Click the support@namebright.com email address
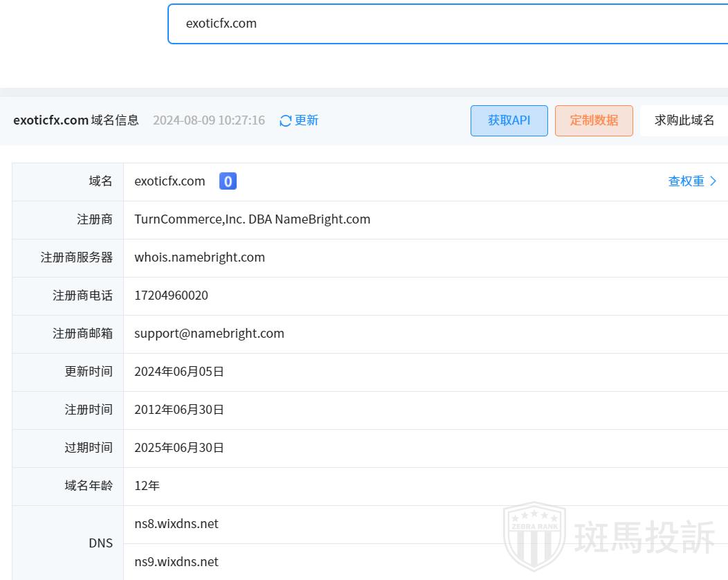The image size is (728, 580). [x=209, y=334]
